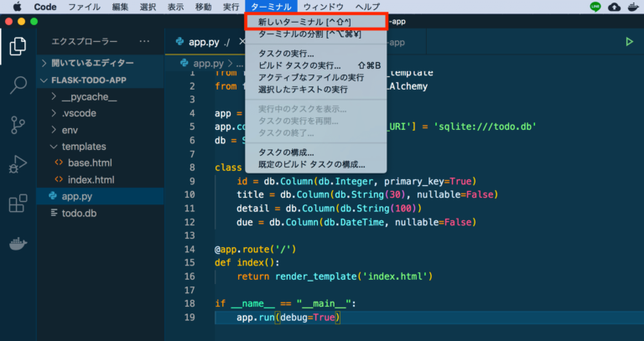Image resolution: width=644 pixels, height=341 pixels.
Task: Open the Extensions view icon
Action: click(18, 204)
